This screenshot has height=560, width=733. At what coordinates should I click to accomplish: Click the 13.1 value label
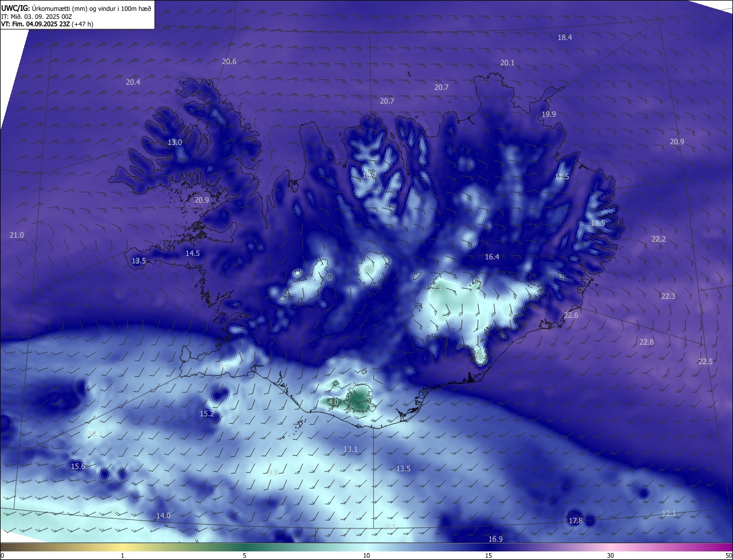350,449
